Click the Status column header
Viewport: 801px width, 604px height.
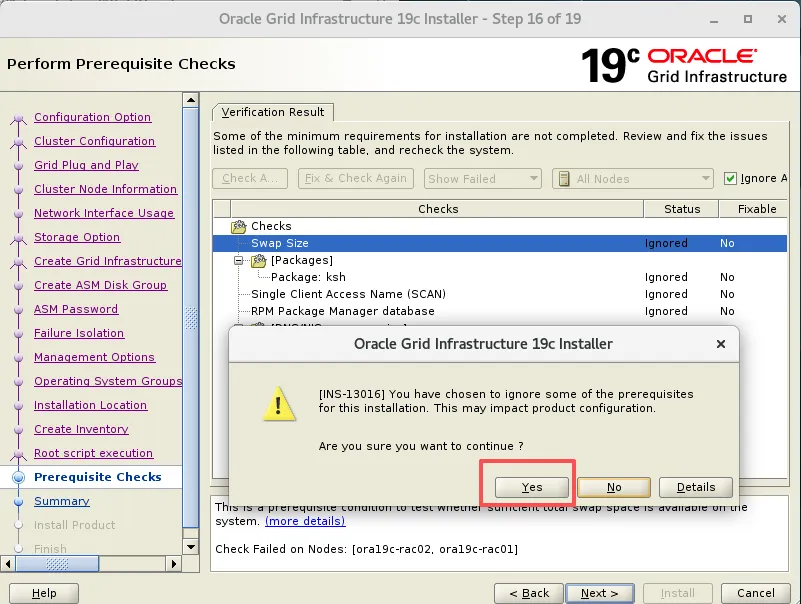(x=681, y=209)
